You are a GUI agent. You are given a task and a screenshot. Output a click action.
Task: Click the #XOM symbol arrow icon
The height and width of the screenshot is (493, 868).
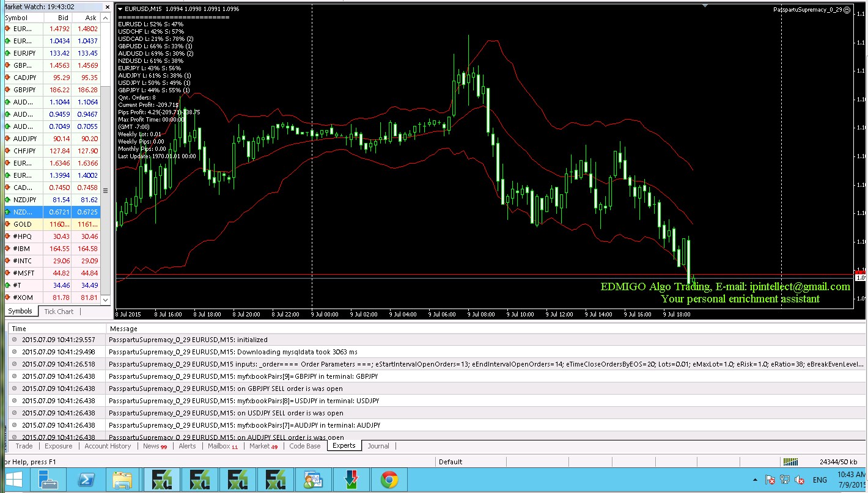(7, 298)
